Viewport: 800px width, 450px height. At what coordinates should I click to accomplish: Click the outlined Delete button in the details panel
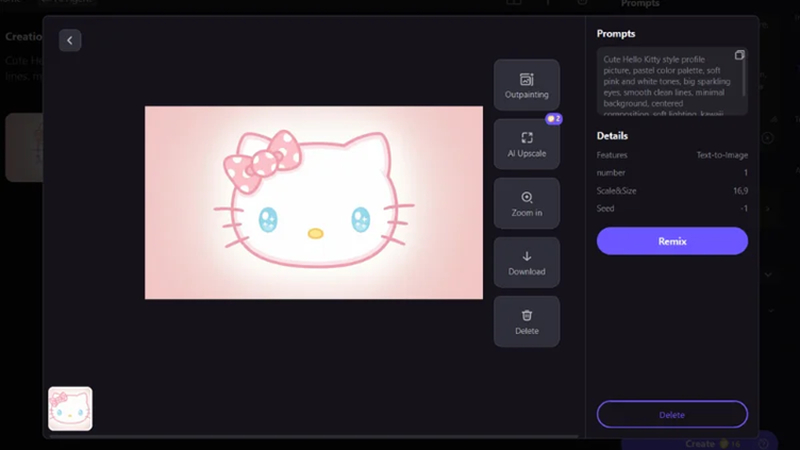[x=672, y=414]
